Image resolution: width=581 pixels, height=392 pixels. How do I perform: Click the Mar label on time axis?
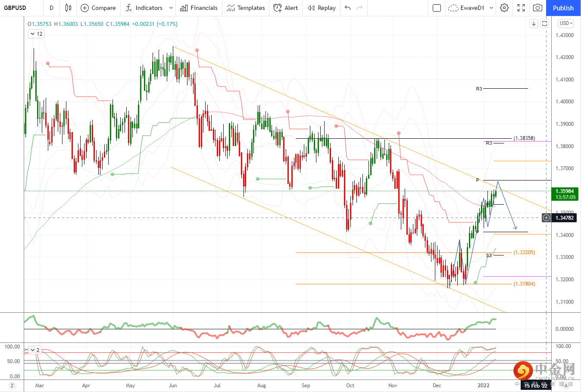[x=40, y=386]
